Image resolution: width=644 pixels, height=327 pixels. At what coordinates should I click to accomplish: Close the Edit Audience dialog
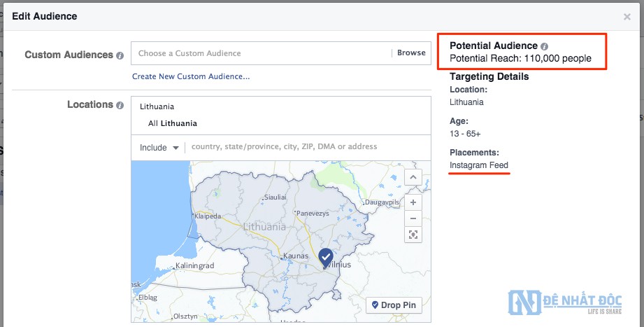point(627,17)
